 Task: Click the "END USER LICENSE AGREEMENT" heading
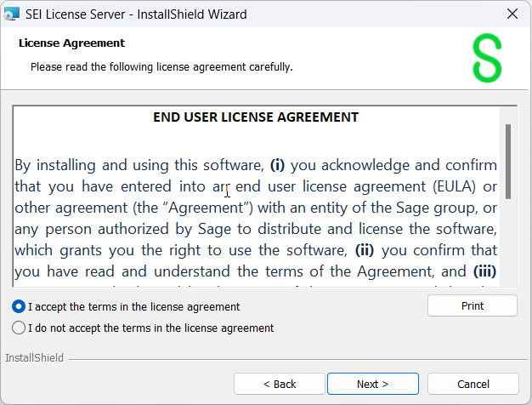(x=256, y=117)
